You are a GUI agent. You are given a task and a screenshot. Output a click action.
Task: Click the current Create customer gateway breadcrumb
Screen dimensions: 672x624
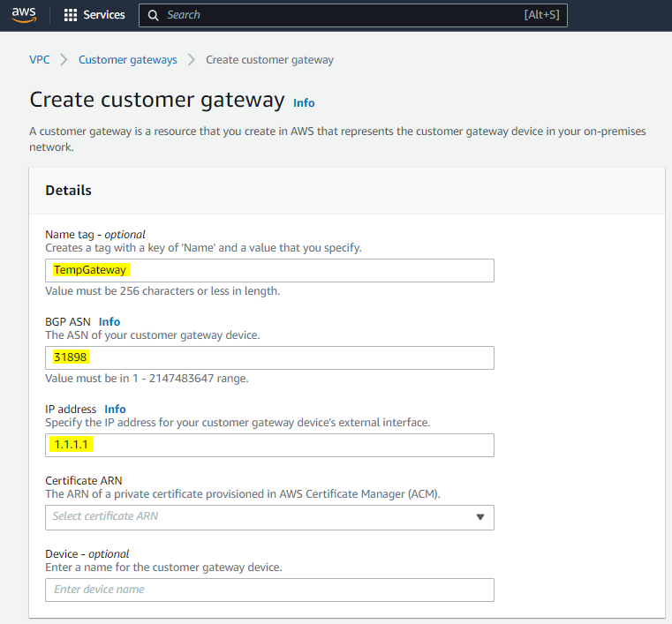(x=269, y=60)
